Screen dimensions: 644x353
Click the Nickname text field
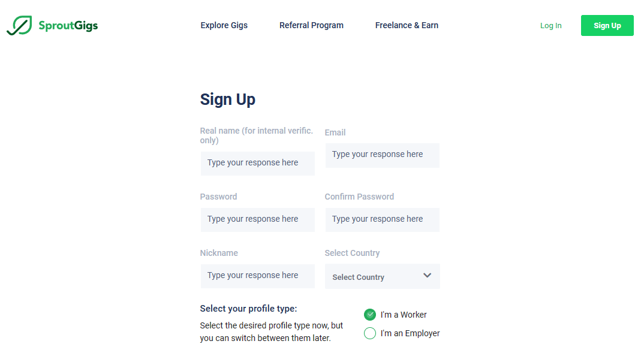(x=257, y=276)
